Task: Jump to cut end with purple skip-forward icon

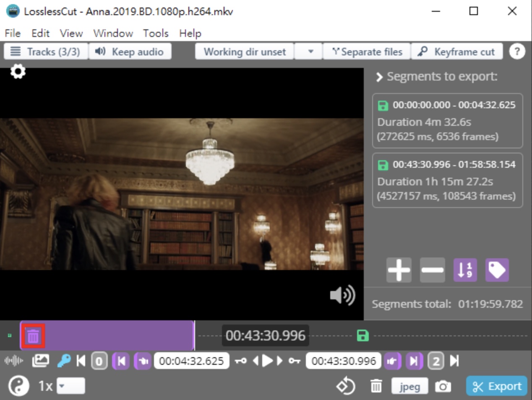Action: [x=414, y=361]
